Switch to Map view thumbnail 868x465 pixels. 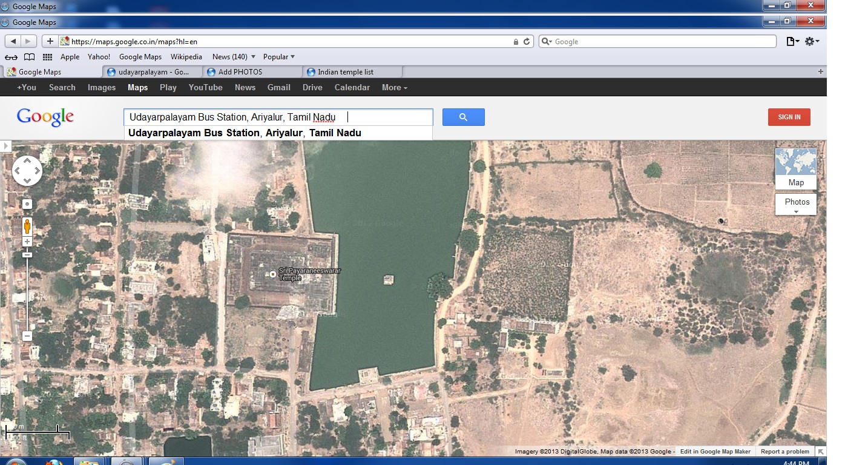click(795, 169)
